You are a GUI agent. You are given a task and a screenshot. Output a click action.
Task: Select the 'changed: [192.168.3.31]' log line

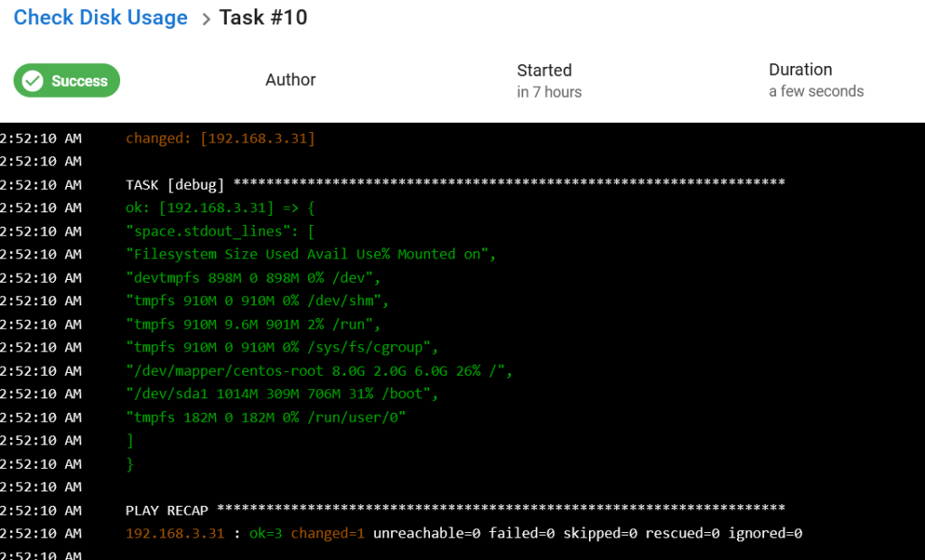pos(220,138)
